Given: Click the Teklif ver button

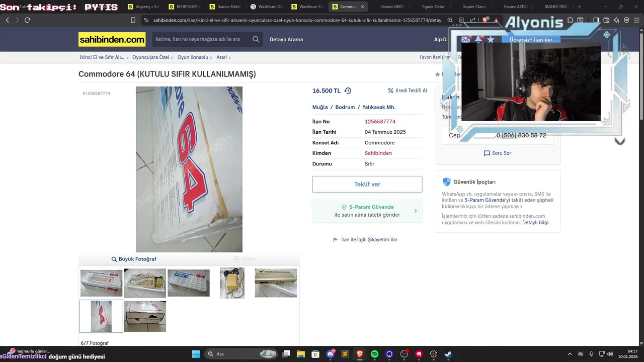Looking at the screenshot, I should click(x=367, y=184).
